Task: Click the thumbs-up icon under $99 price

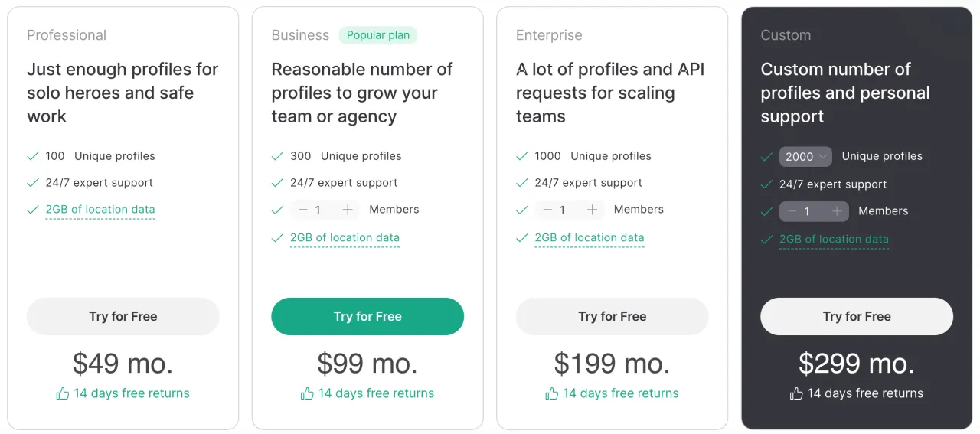Action: (307, 393)
